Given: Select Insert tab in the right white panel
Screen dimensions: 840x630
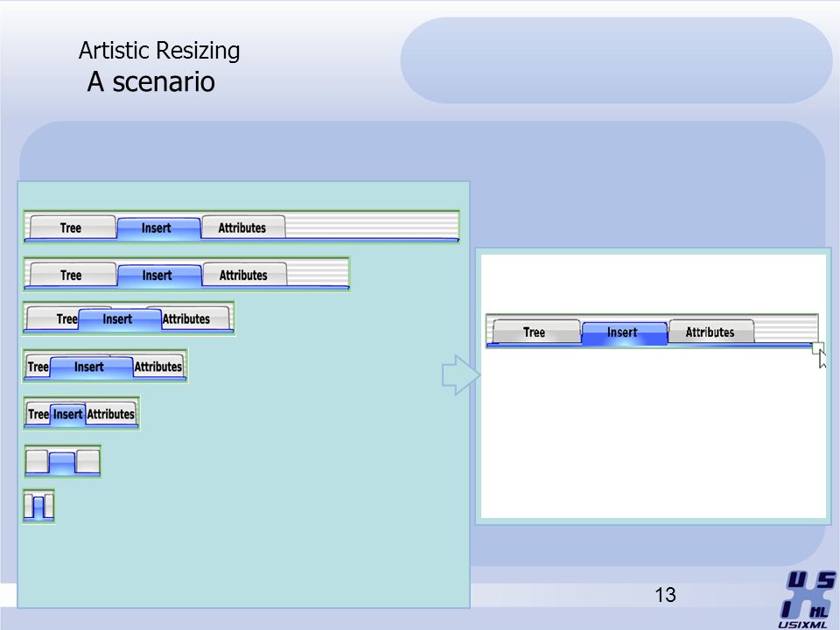Looking at the screenshot, I should click(625, 332).
